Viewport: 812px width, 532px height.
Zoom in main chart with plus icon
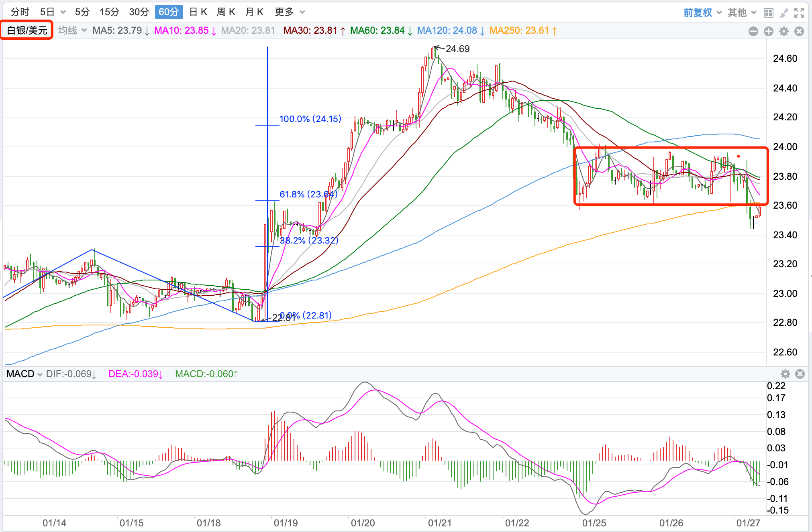click(769, 31)
